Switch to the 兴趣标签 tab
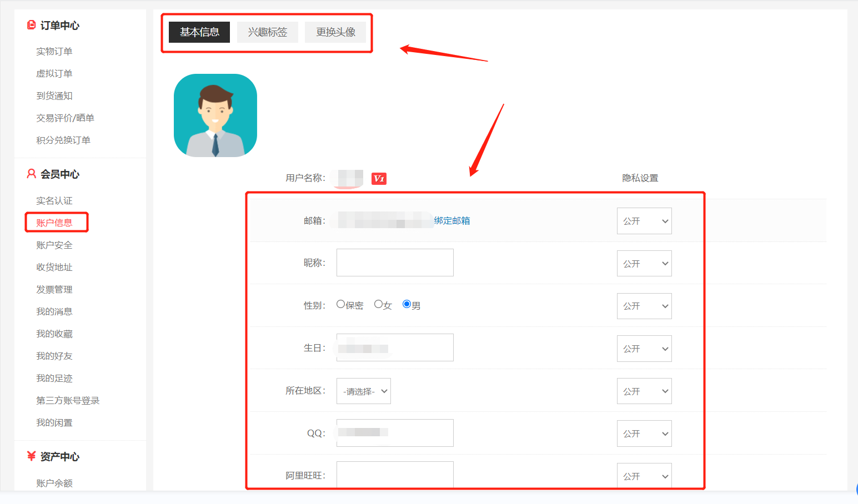Image resolution: width=858 pixels, height=504 pixels. point(268,32)
